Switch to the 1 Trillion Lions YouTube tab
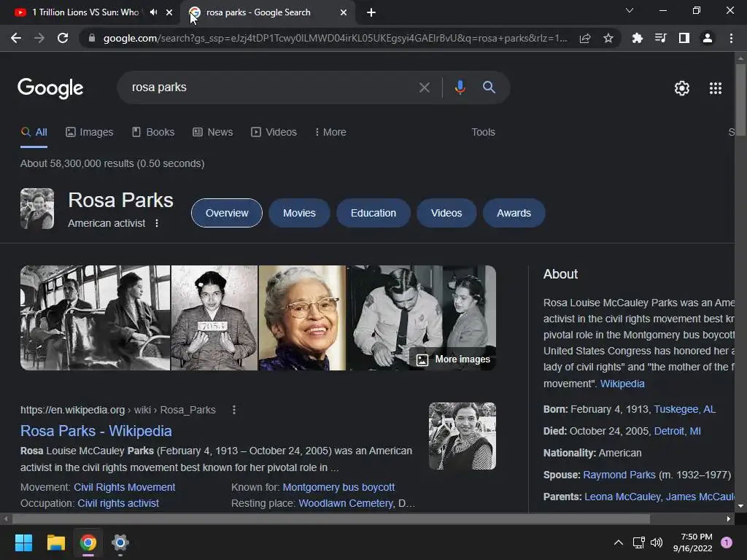The image size is (747, 560). coord(85,12)
